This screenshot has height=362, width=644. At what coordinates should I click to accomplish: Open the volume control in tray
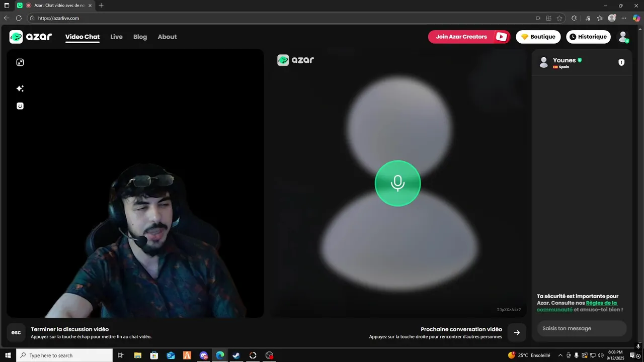tap(600, 355)
